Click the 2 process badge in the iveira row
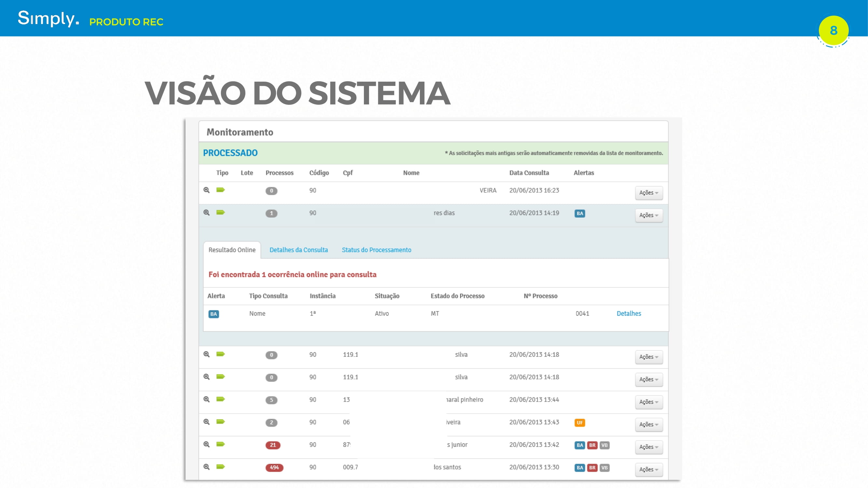Viewport: 868px width, 488px height. (271, 423)
